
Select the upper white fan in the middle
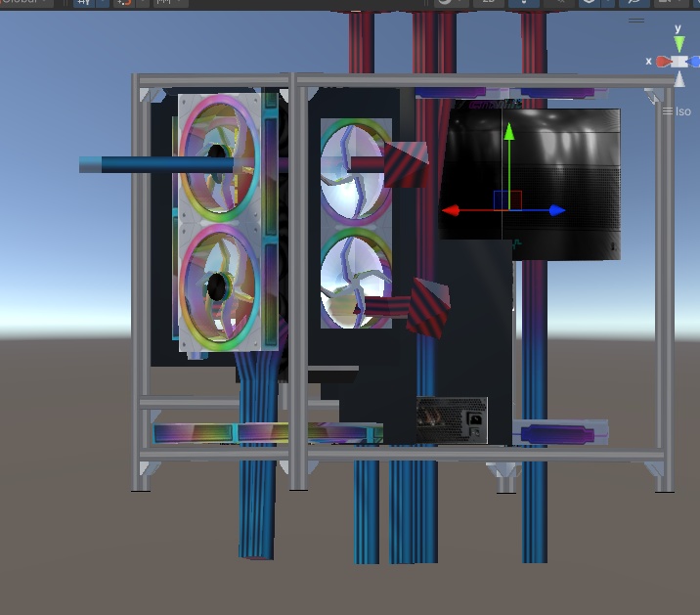coord(356,172)
